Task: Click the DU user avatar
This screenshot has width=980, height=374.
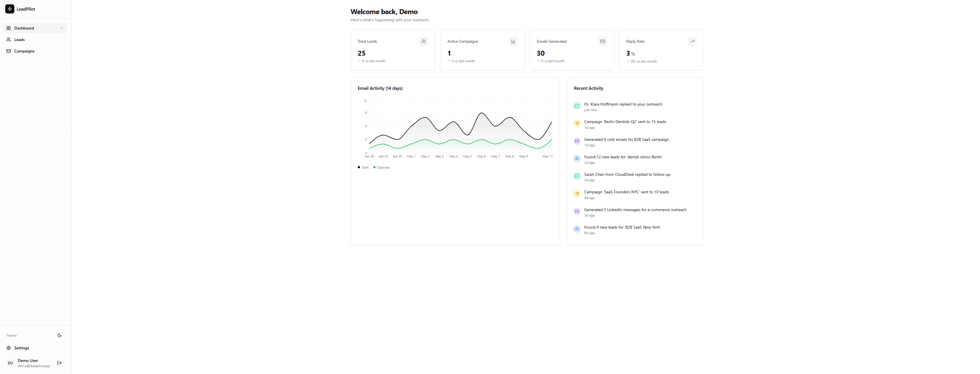Action: pos(10,363)
